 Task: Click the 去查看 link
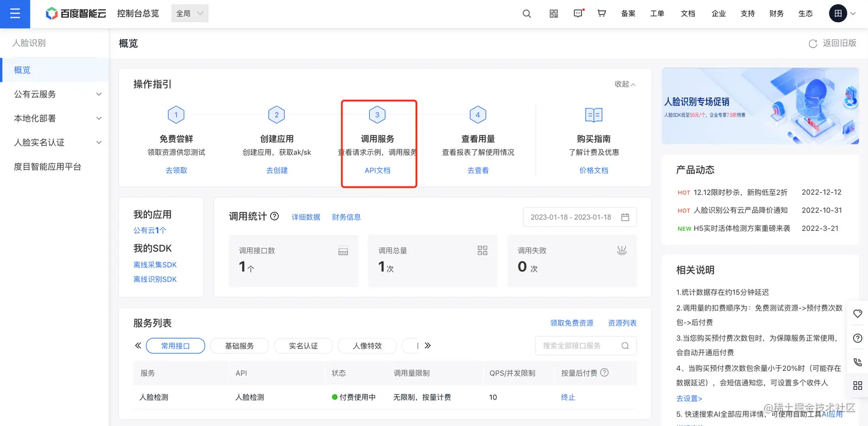478,171
